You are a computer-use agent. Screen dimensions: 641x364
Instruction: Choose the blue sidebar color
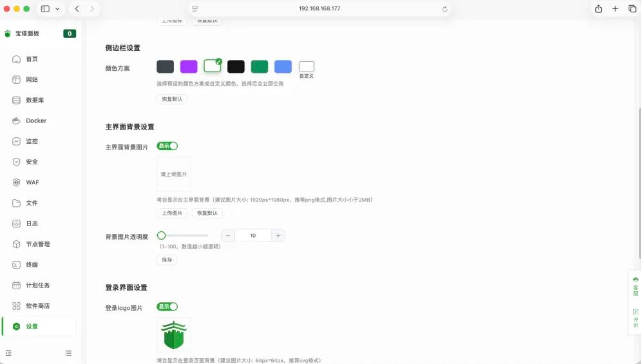[x=283, y=66]
